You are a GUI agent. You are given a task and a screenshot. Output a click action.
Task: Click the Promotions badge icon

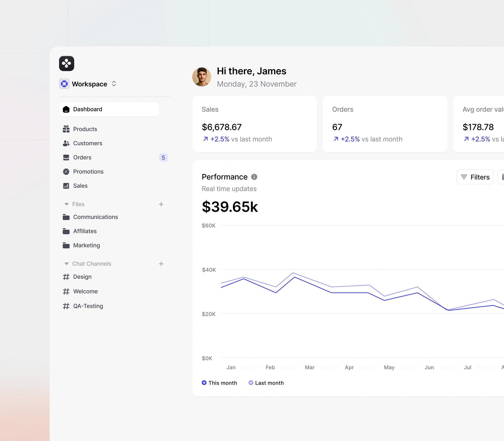pyautogui.click(x=66, y=172)
